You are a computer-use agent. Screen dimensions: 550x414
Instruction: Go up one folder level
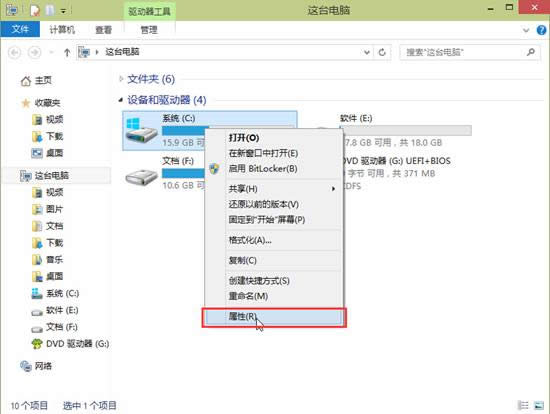point(67,53)
